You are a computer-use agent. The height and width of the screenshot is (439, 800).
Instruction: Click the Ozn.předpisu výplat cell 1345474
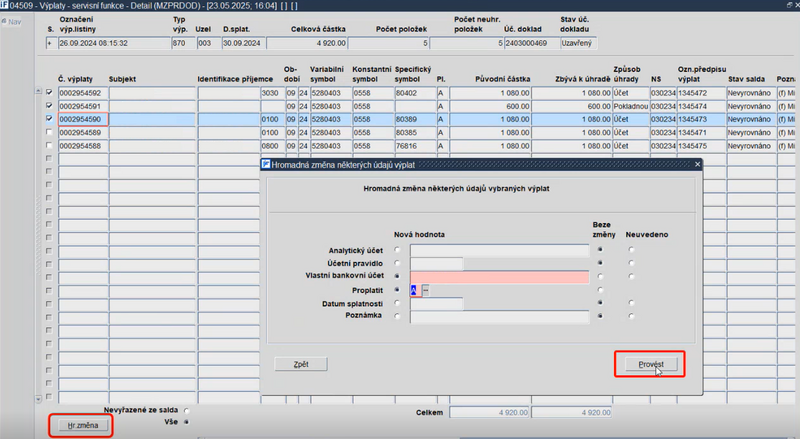click(702, 106)
